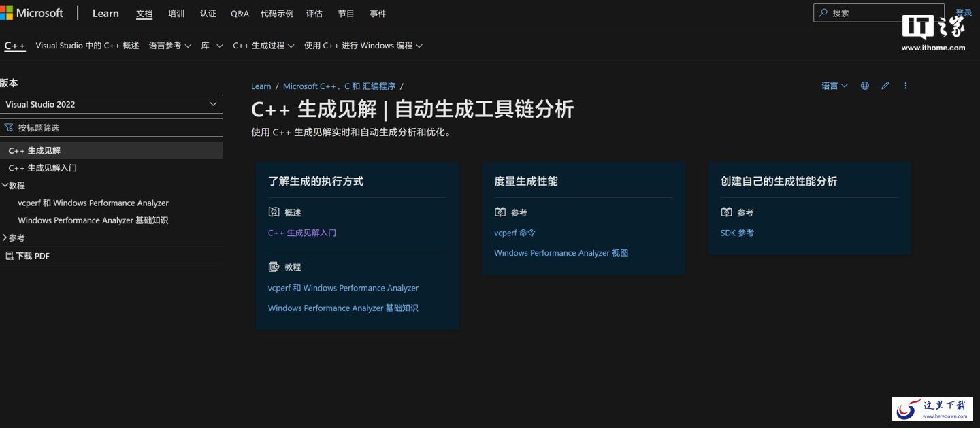Image resolution: width=980 pixels, height=428 pixels.
Task: Expand the 语言 dropdown near breadcrumb
Action: [834, 86]
